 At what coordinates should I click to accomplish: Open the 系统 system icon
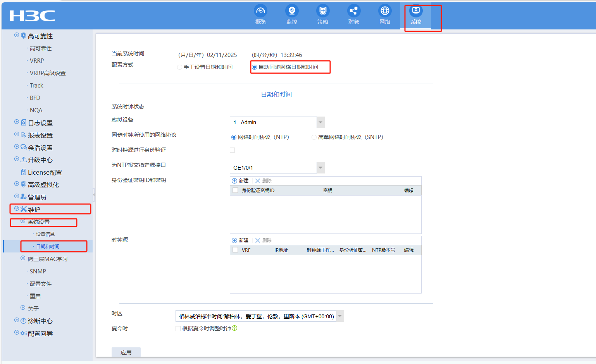(x=416, y=11)
